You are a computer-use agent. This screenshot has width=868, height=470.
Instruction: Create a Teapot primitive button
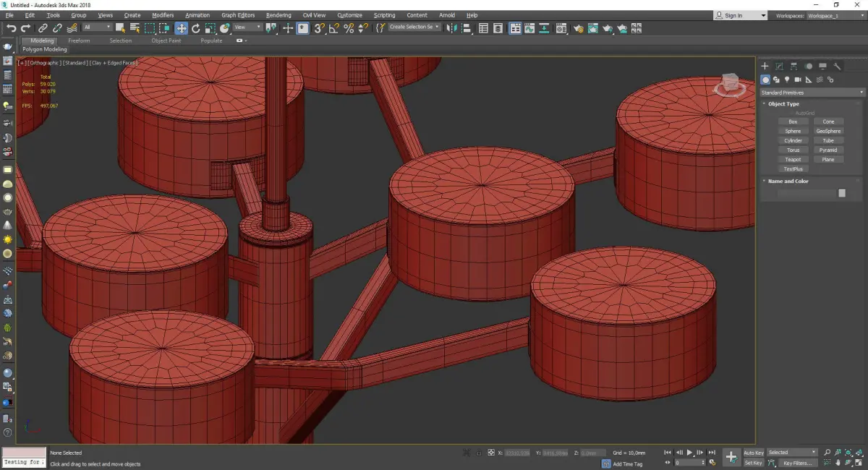[793, 159]
